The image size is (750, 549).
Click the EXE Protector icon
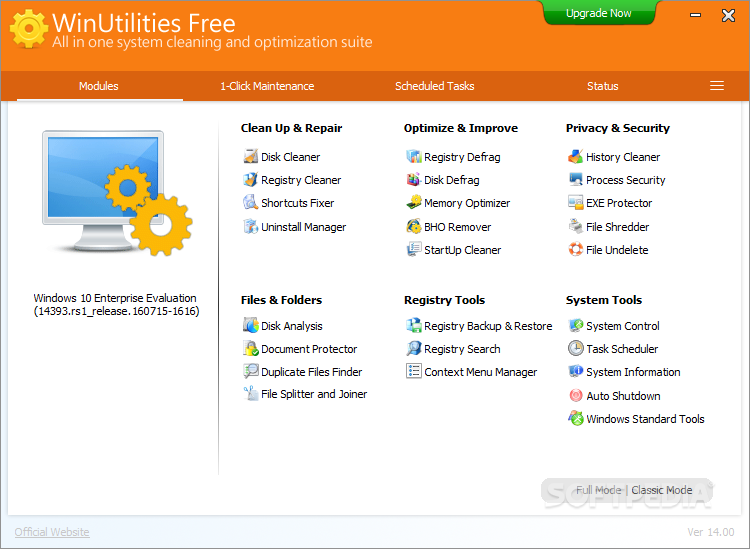pyautogui.click(x=576, y=203)
